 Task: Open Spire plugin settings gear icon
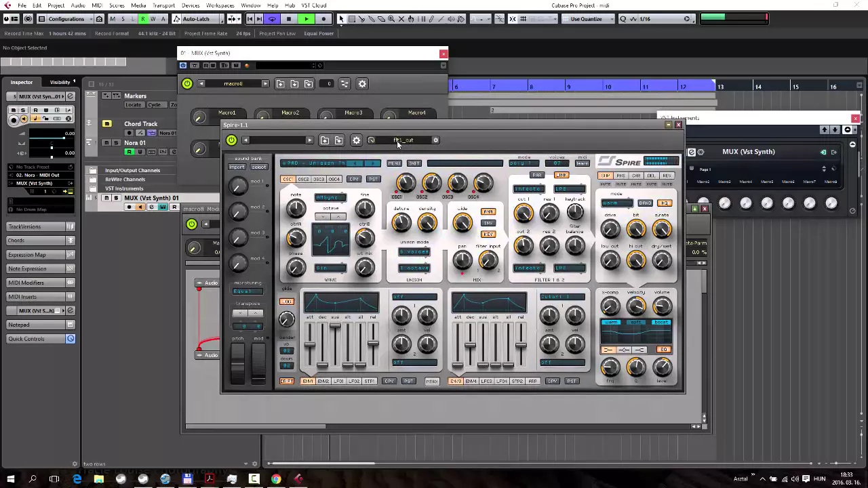pyautogui.click(x=356, y=140)
